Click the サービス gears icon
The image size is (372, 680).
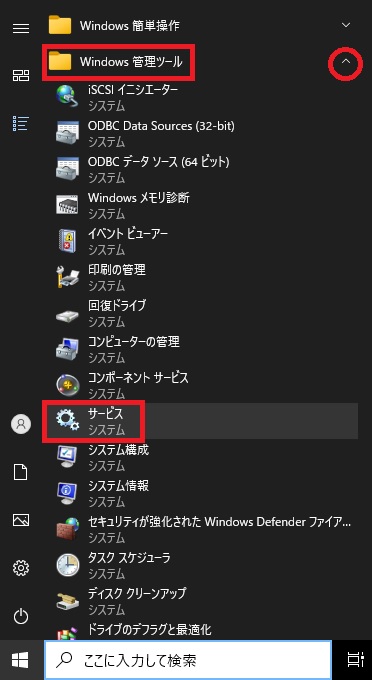pos(68,420)
